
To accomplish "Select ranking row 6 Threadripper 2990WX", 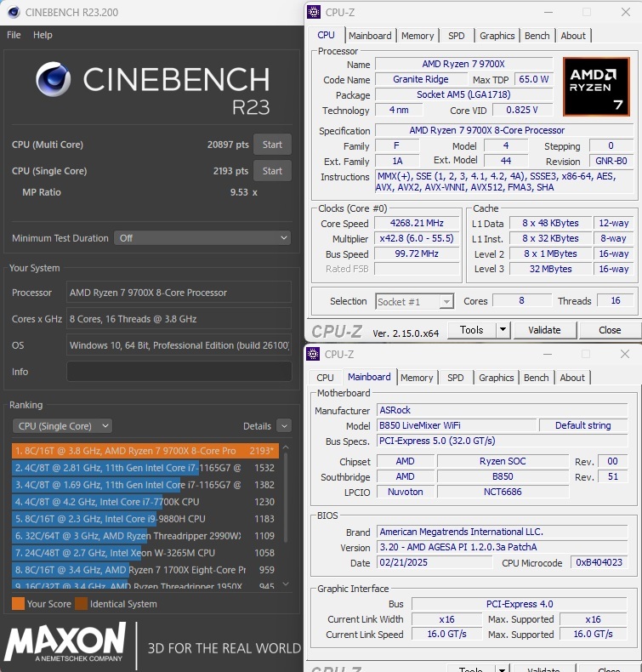I will pos(145,536).
